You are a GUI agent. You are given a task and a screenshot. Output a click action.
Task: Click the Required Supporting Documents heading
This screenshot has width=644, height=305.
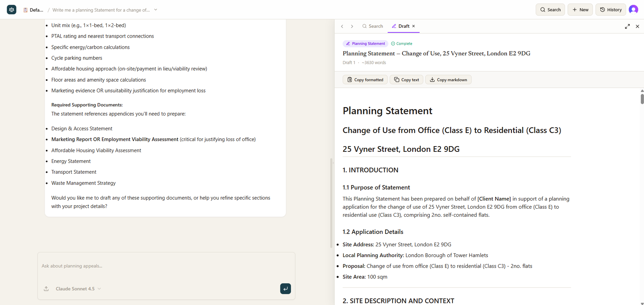pyautogui.click(x=87, y=105)
